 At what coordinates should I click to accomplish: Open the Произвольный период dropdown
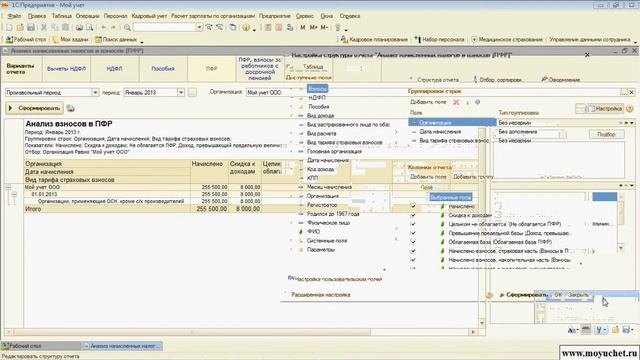pyautogui.click(x=95, y=93)
